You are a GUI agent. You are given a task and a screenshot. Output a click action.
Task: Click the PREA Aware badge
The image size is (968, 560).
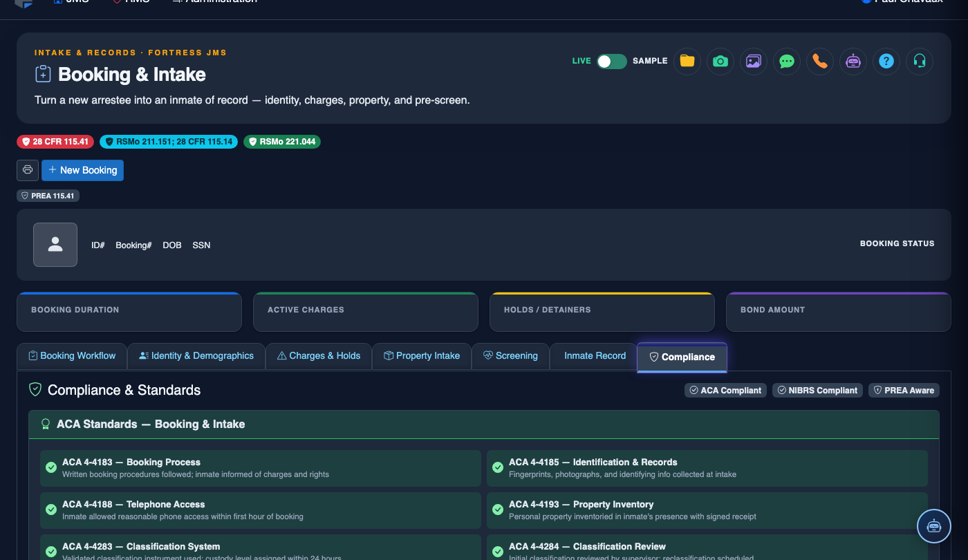click(904, 391)
